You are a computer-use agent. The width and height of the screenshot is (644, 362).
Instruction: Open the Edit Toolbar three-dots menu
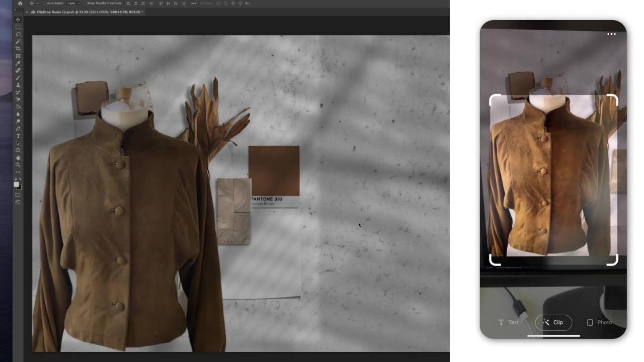coord(18,172)
